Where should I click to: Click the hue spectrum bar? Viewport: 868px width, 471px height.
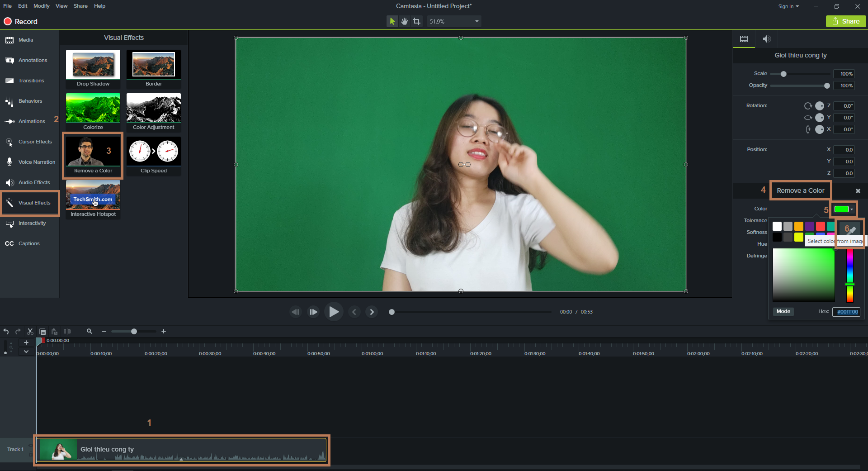850,275
